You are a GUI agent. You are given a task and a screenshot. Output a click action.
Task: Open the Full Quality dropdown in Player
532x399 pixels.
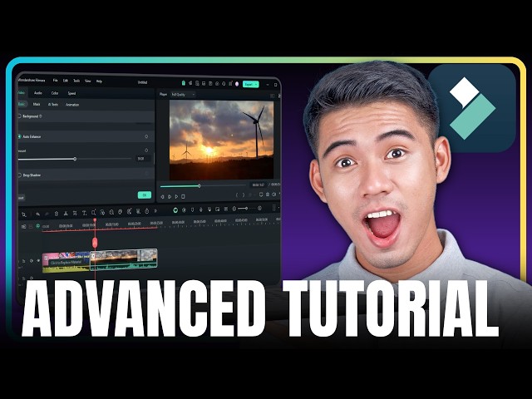point(183,95)
